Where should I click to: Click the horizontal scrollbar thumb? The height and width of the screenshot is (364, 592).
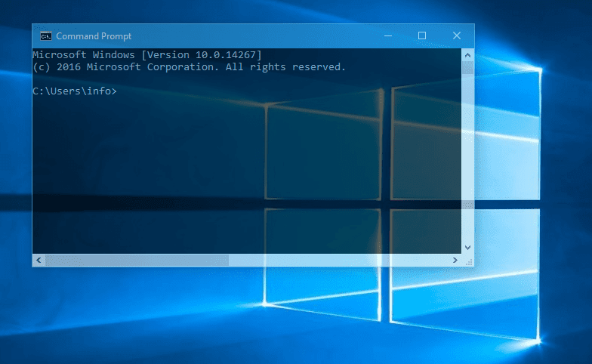pyautogui.click(x=137, y=260)
